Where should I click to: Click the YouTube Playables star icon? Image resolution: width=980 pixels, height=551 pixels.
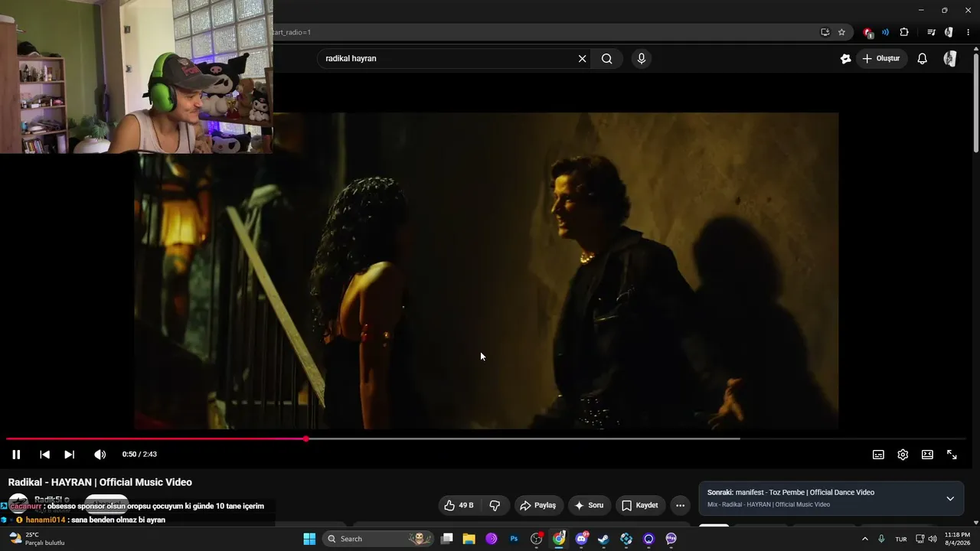click(845, 59)
